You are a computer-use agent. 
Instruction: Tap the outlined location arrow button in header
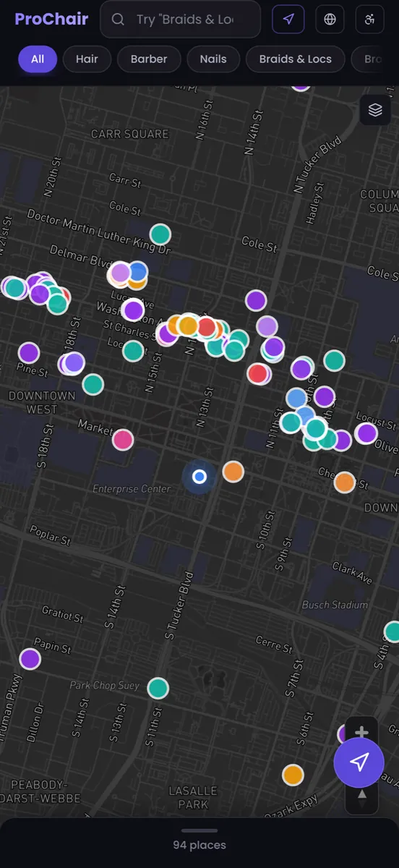pyautogui.click(x=288, y=19)
